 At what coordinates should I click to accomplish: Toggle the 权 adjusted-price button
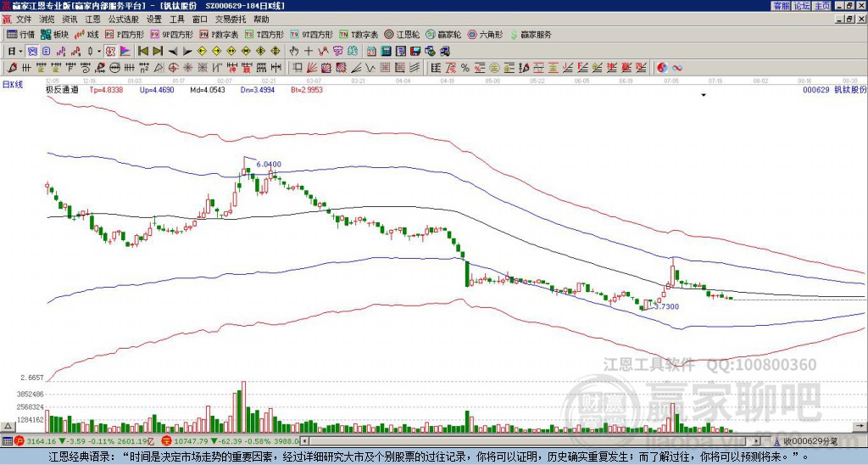[110, 52]
